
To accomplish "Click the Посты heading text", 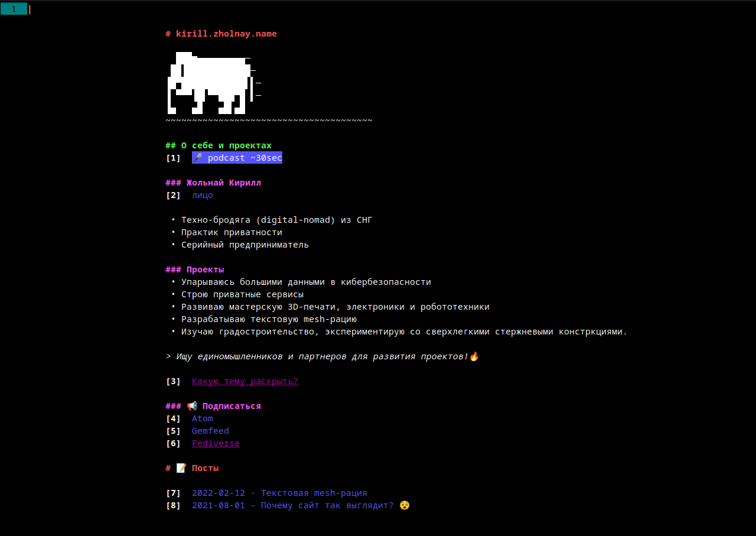I will (x=205, y=468).
